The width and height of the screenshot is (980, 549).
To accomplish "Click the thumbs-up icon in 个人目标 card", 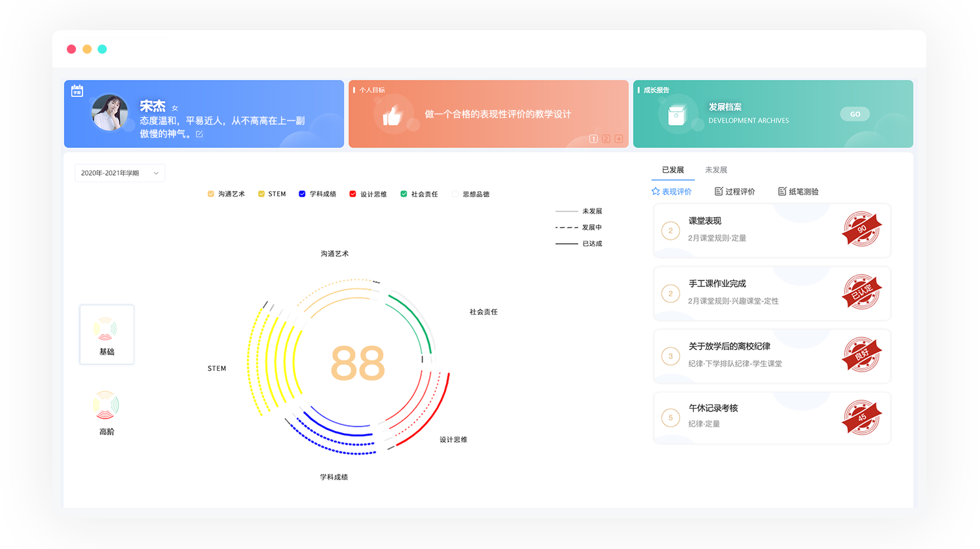I will tap(392, 116).
